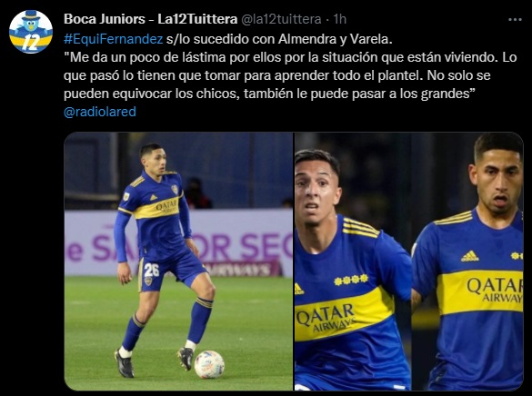
Task: Click the purple advertising board behind player 26
Action: click(x=178, y=243)
